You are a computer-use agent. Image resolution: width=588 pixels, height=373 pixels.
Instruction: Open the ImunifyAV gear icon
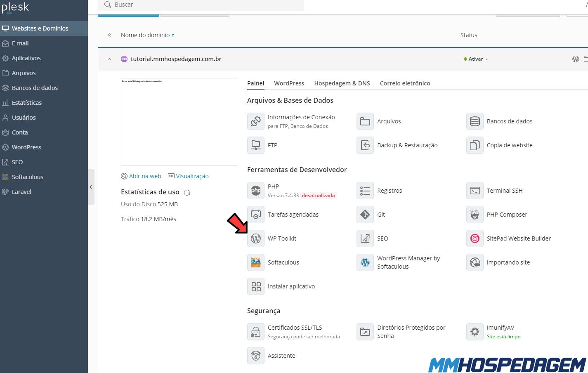475,332
